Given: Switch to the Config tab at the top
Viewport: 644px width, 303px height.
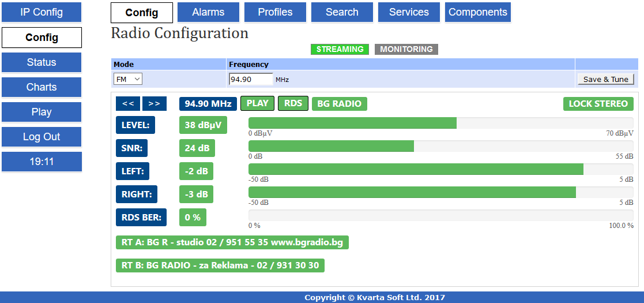Looking at the screenshot, I should (142, 12).
